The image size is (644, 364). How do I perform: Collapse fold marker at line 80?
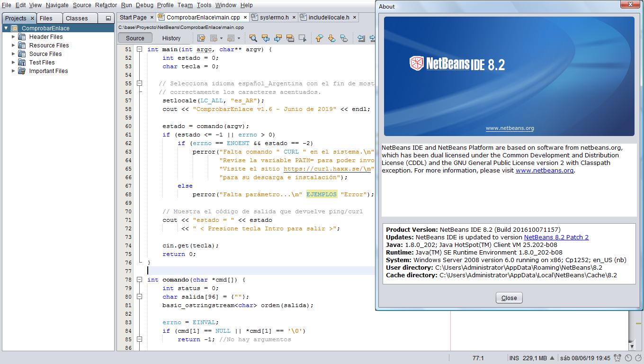click(x=140, y=297)
